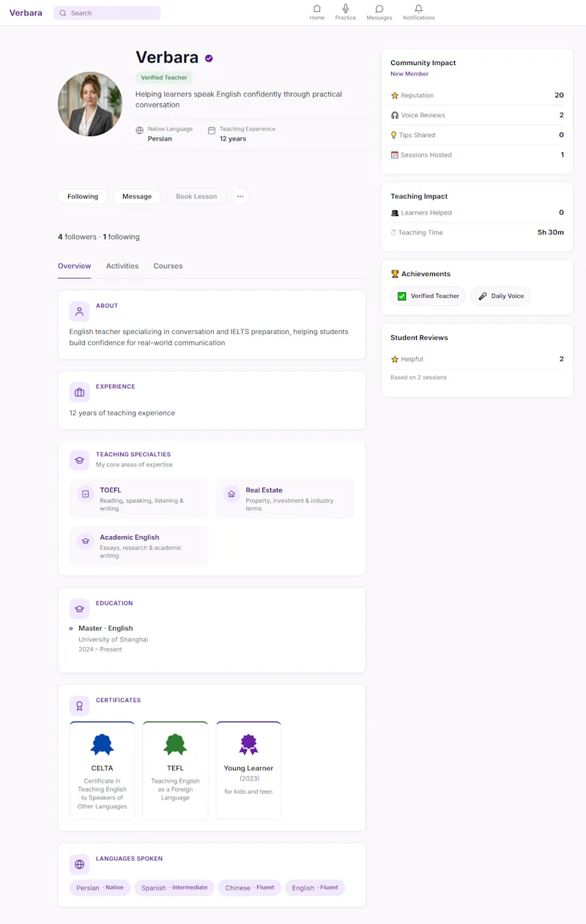Open the 4 followers list

coord(77,237)
